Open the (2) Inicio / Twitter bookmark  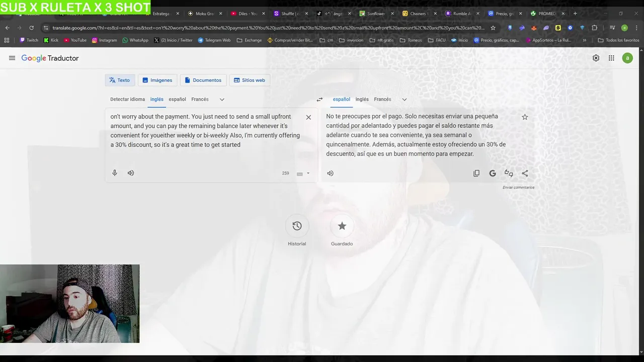pos(173,40)
